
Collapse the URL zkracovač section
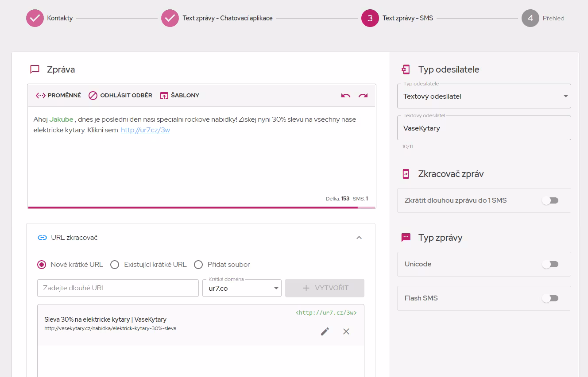(359, 238)
